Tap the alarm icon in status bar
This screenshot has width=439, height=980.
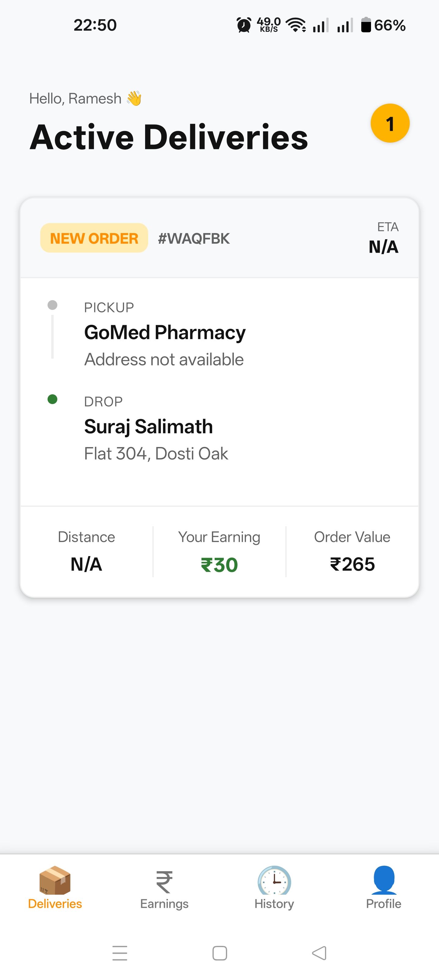(x=244, y=26)
